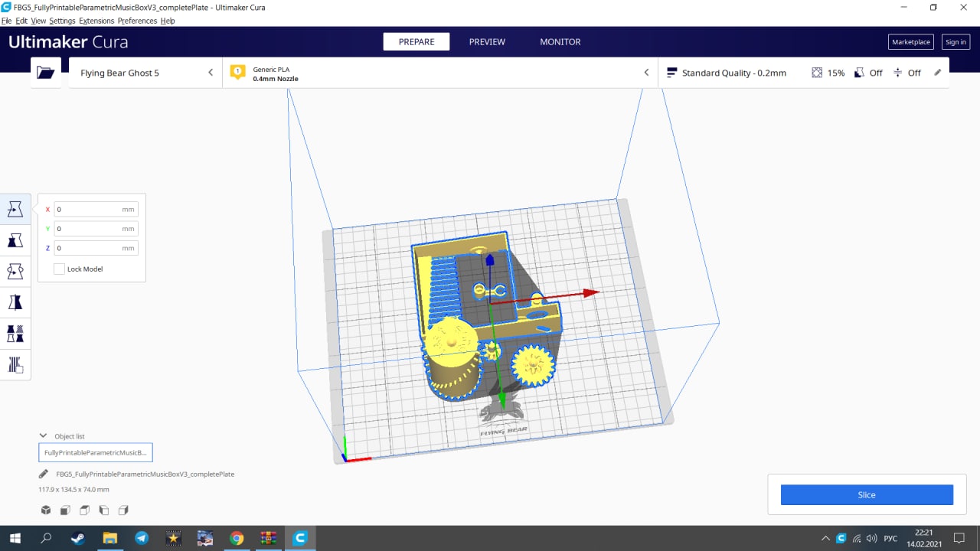The image size is (980, 551).
Task: Open the Marketplace
Action: (911, 42)
